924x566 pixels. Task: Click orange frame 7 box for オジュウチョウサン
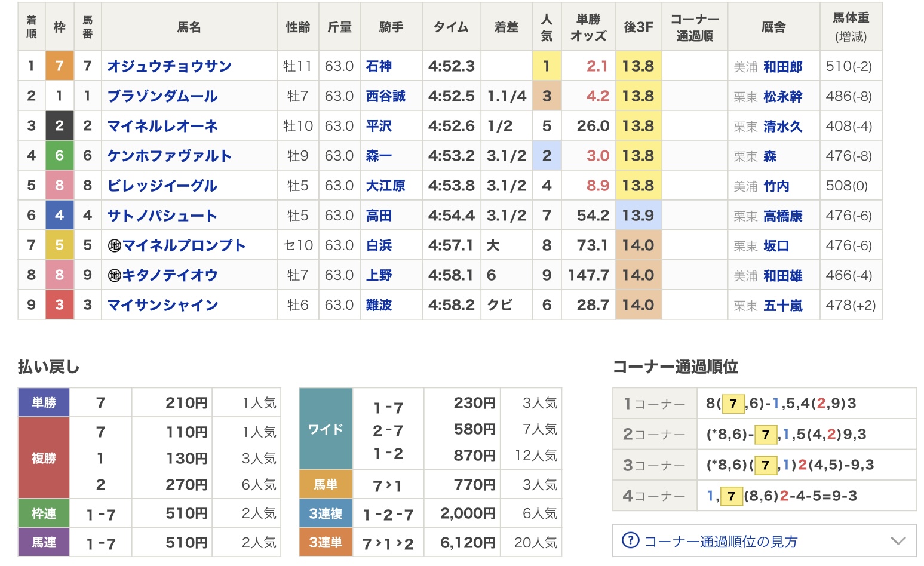tap(59, 66)
